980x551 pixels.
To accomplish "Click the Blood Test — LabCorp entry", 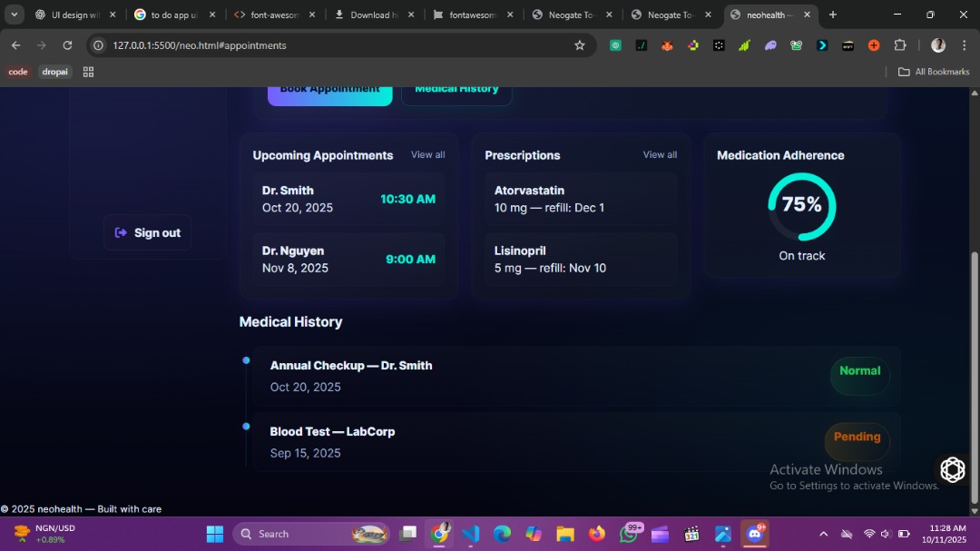I will tap(576, 441).
